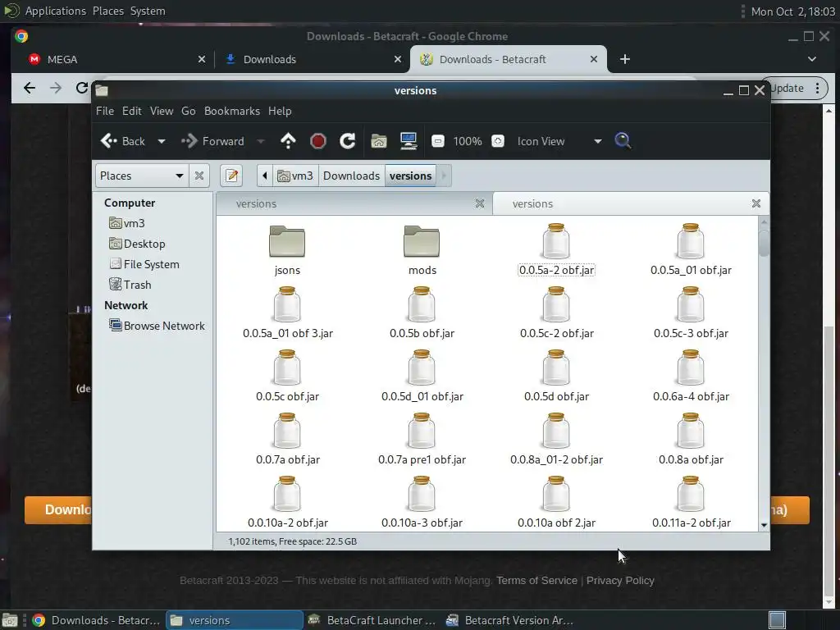Open Privacy Policy link on Betacraft page

click(620, 580)
